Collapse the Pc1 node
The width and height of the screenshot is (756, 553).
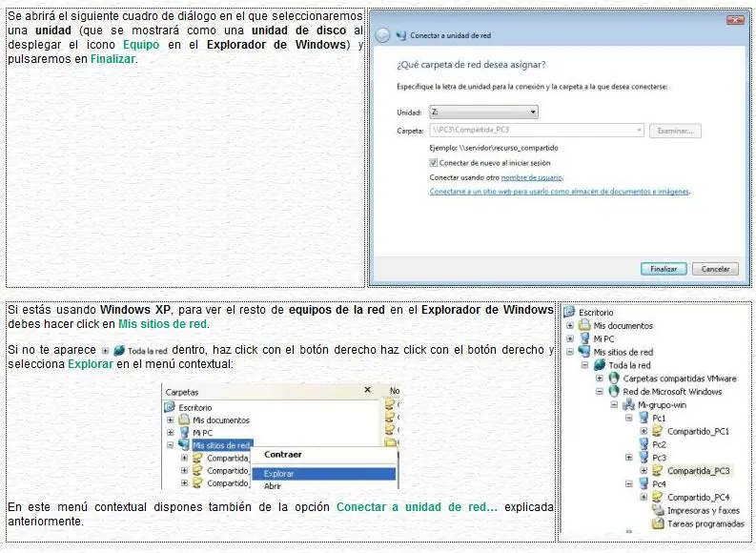(628, 418)
